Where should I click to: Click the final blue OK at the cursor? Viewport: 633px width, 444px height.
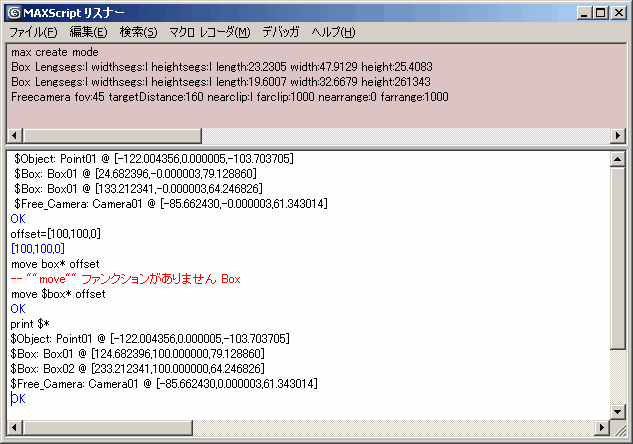click(18, 399)
